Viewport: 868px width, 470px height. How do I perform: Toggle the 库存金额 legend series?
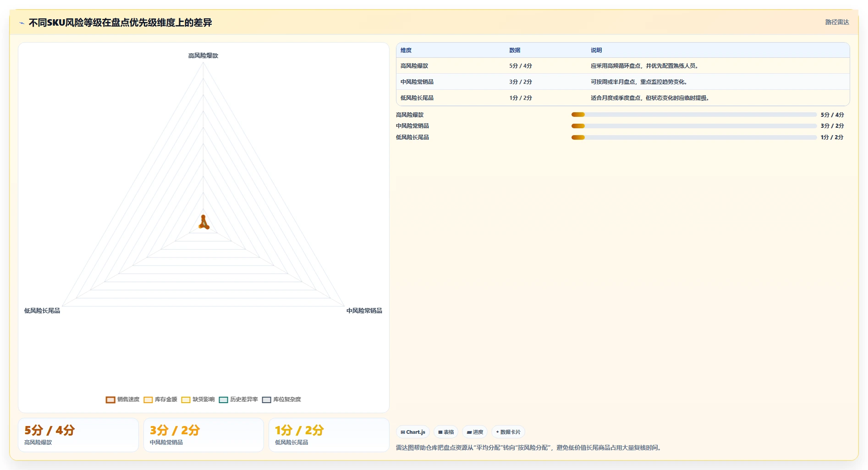pos(160,399)
